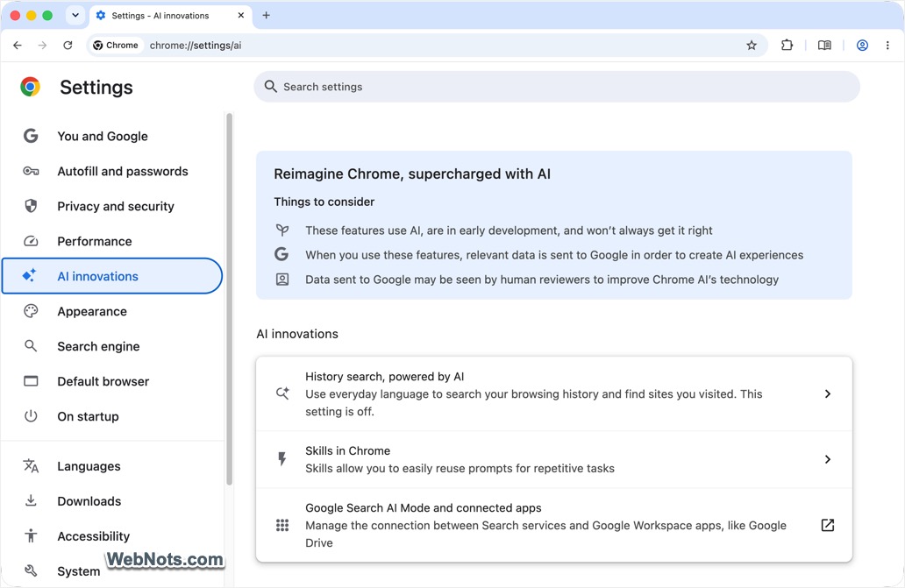Image resolution: width=905 pixels, height=588 pixels.
Task: Click the Search settings field
Action: click(x=556, y=87)
